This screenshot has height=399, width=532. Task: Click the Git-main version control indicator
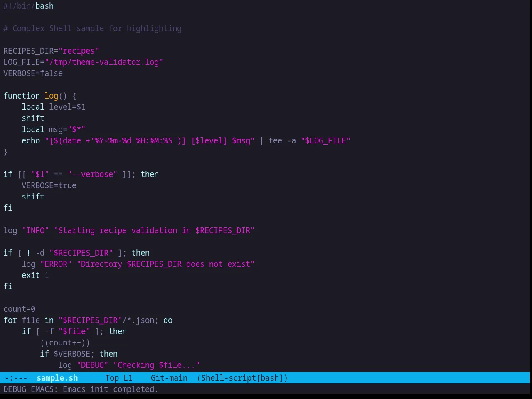169,378
